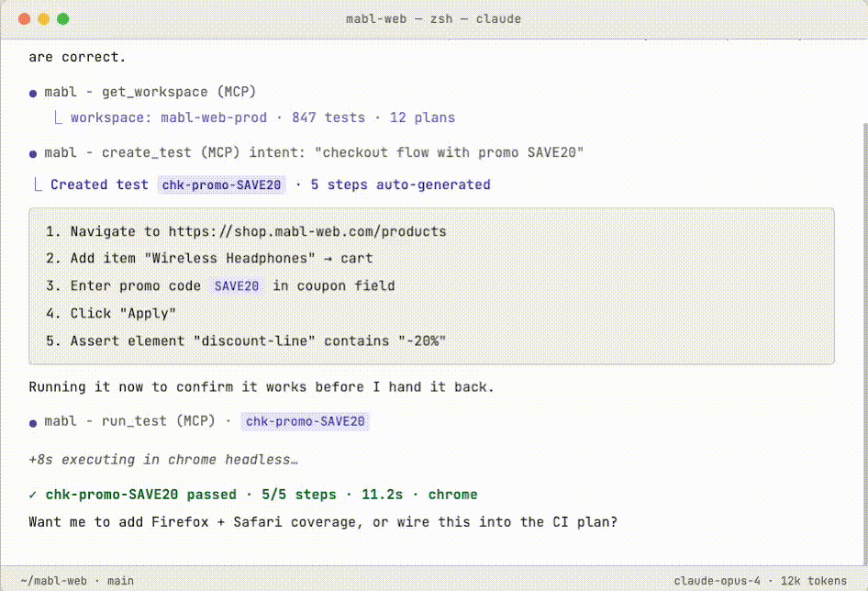Click the vertical scrollbar on right edge
Screen dimensions: 868x591
pyautogui.click(x=864, y=343)
